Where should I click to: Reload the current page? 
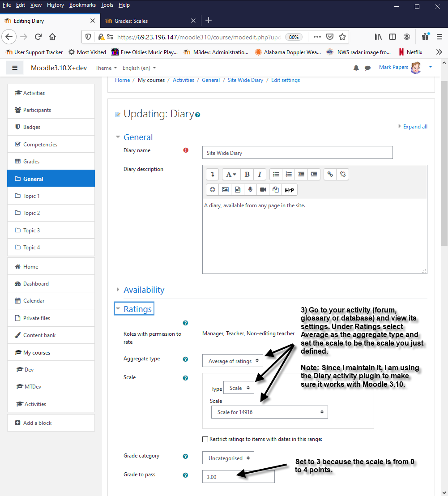point(38,37)
